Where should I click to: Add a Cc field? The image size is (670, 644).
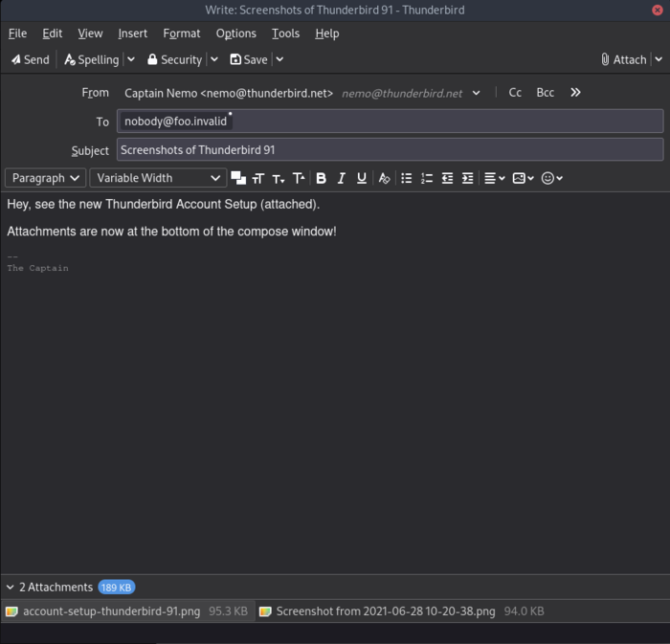click(515, 93)
